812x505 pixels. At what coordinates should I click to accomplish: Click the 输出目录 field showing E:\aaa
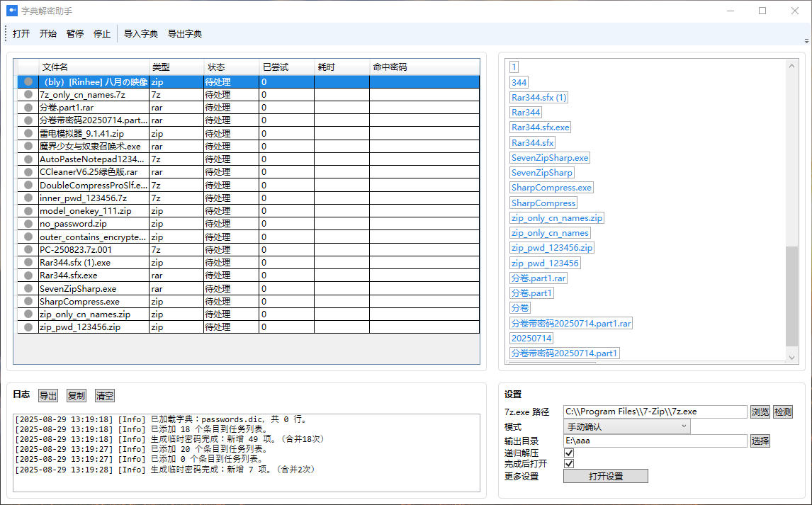click(x=655, y=441)
